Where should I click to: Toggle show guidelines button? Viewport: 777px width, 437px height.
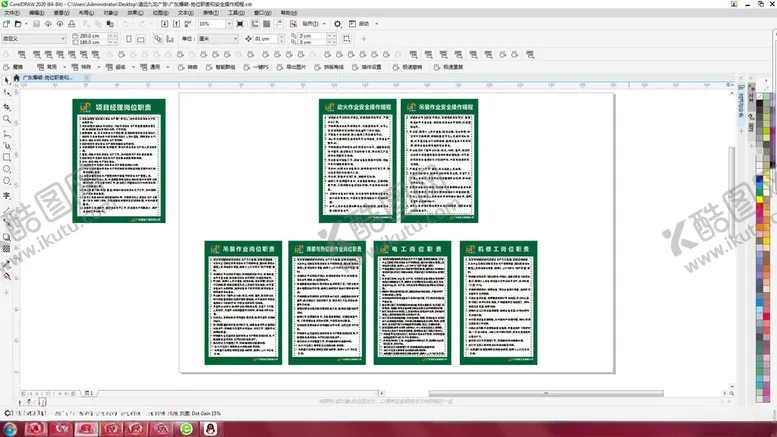278,24
